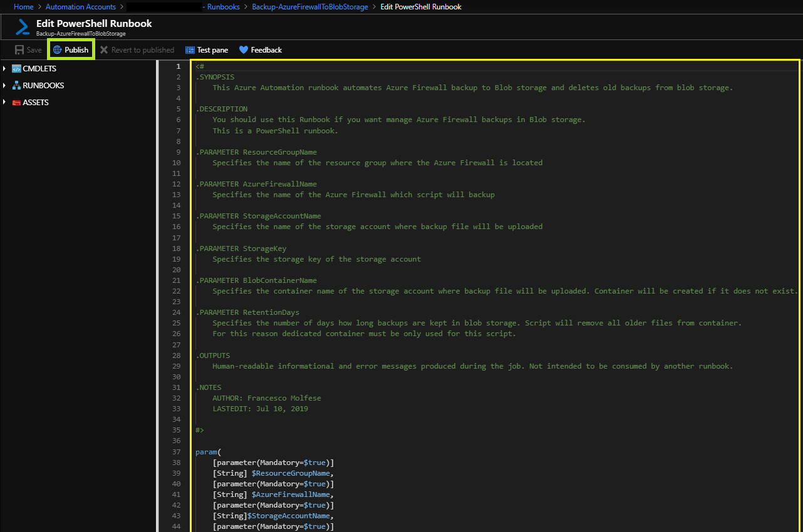Click the Feedback button label

(266, 50)
